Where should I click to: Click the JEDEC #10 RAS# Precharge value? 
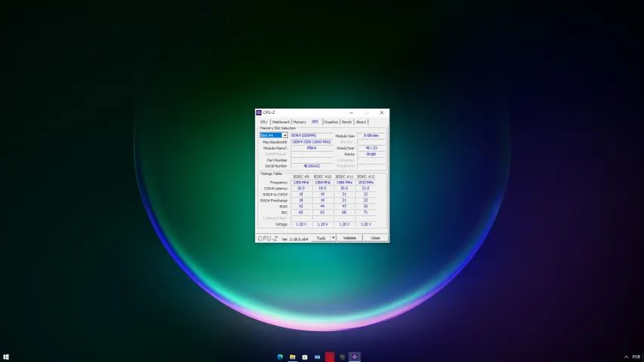pyautogui.click(x=322, y=201)
